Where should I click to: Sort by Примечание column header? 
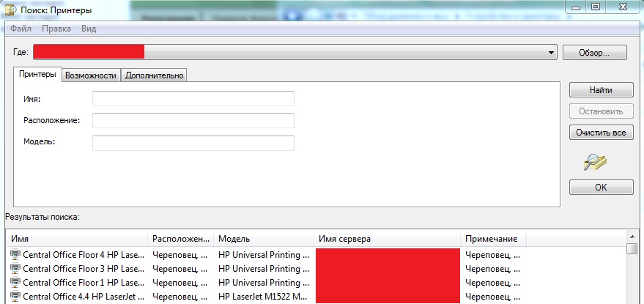coord(493,239)
